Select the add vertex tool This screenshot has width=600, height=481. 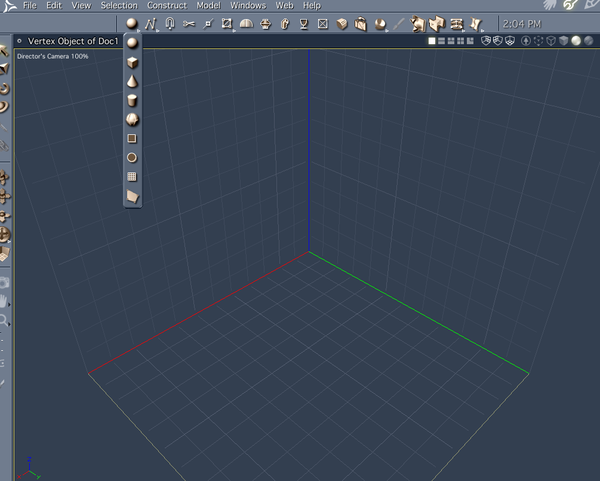click(208, 24)
